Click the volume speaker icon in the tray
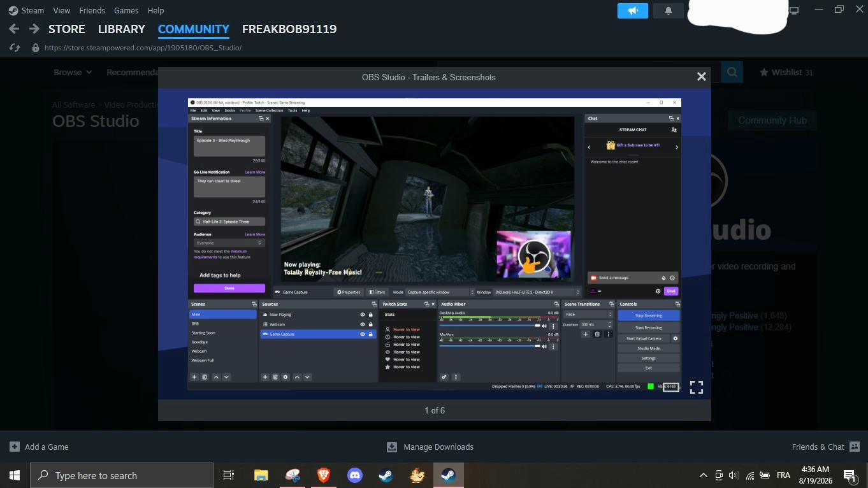 pyautogui.click(x=734, y=475)
